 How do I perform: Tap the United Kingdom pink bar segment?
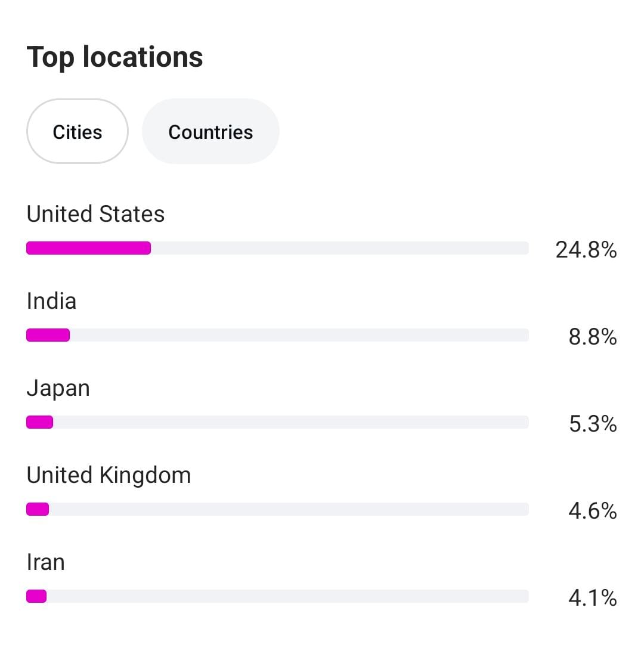[38, 509]
